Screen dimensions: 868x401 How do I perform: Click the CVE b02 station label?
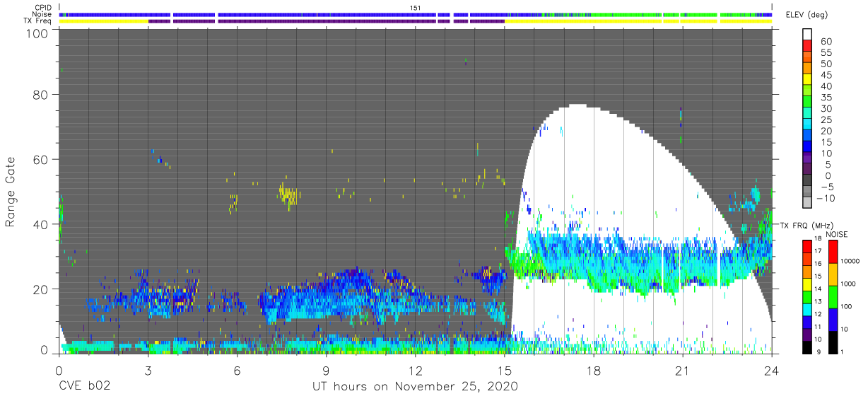tap(84, 386)
